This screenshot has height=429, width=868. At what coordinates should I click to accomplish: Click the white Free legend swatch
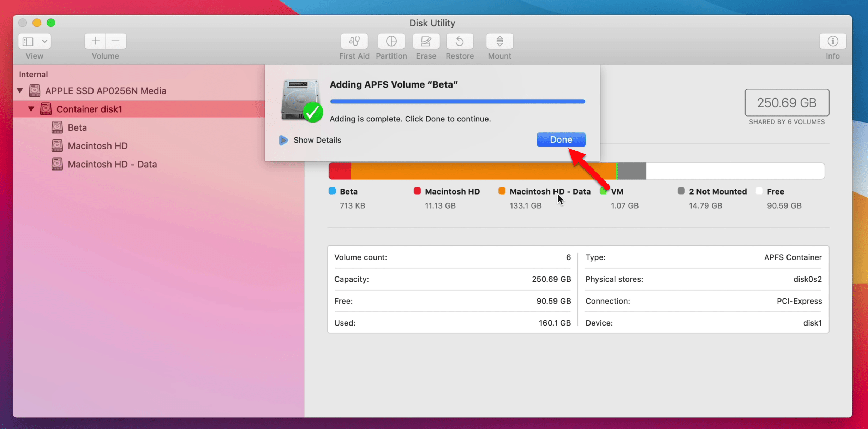[759, 191]
